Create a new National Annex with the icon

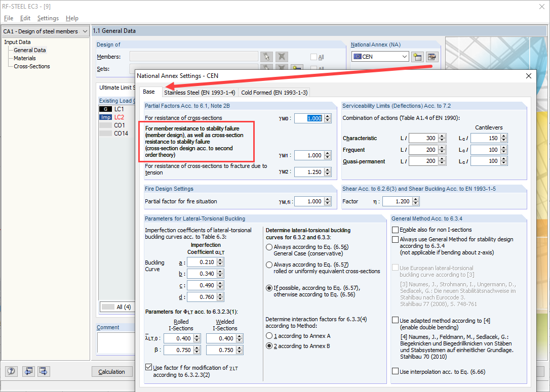[417, 57]
